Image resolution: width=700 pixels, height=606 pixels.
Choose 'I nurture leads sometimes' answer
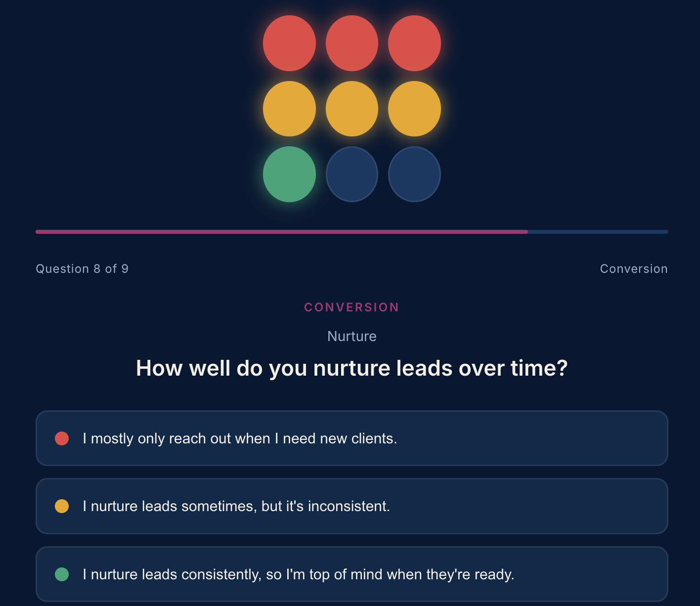[352, 506]
